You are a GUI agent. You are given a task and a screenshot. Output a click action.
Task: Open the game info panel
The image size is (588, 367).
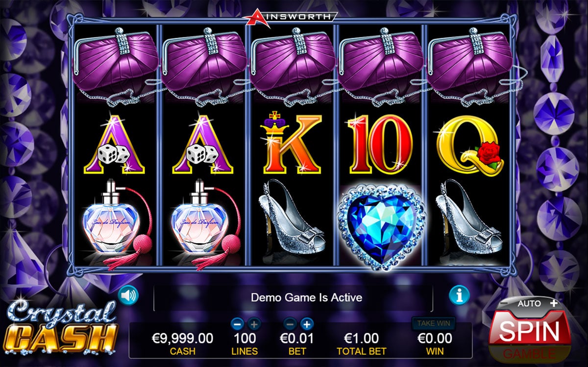(459, 294)
